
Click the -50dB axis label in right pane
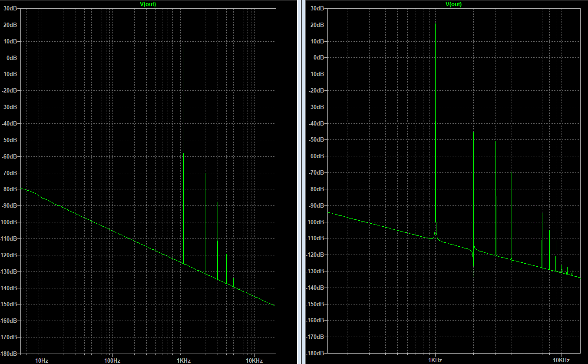(317, 140)
